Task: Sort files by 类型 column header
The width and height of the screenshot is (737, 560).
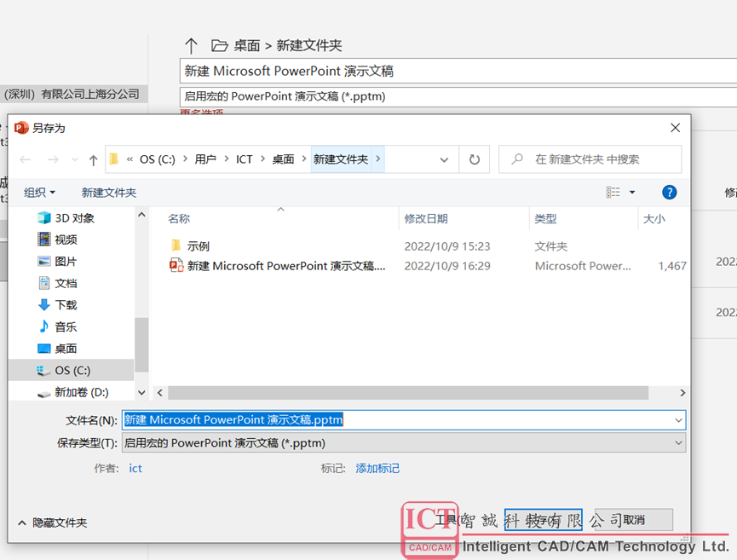Action: [x=545, y=219]
